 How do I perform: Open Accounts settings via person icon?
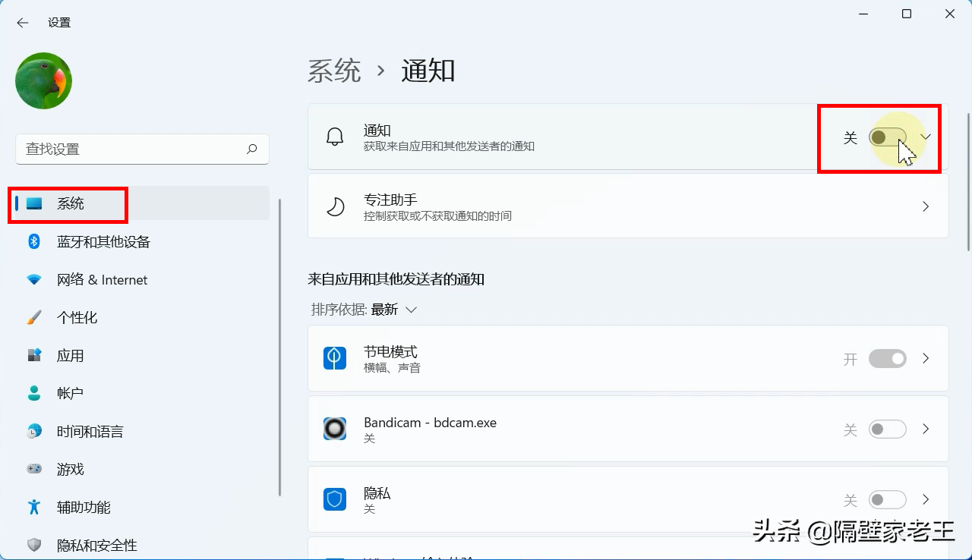pyautogui.click(x=33, y=393)
